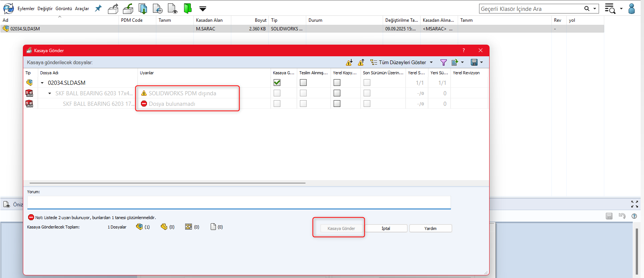
Task: Click undo arrow icon in preview pane
Action: [622, 216]
